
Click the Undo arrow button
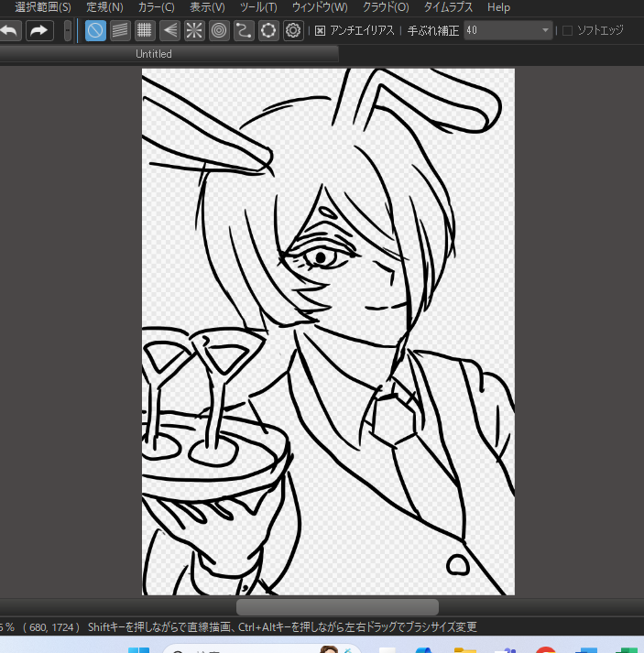pos(9,30)
